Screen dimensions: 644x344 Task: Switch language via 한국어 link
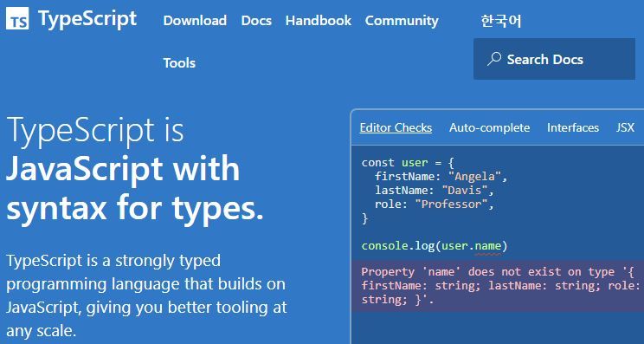(501, 21)
